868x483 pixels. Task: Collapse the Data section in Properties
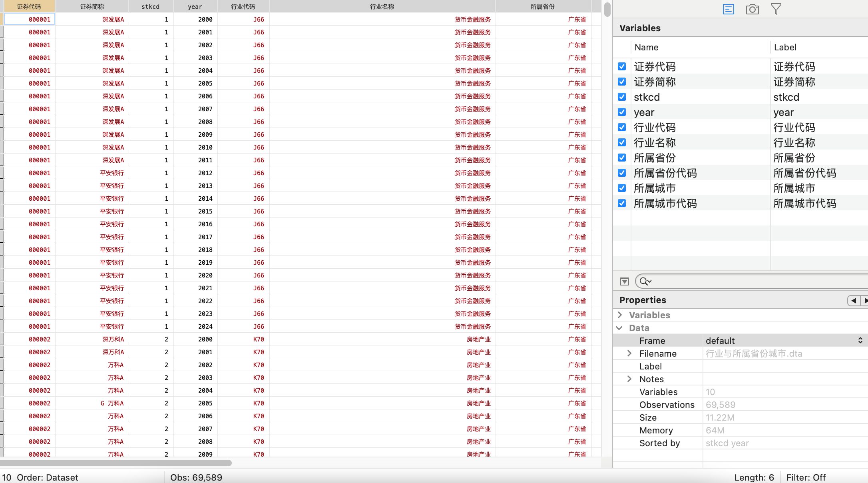click(x=619, y=328)
